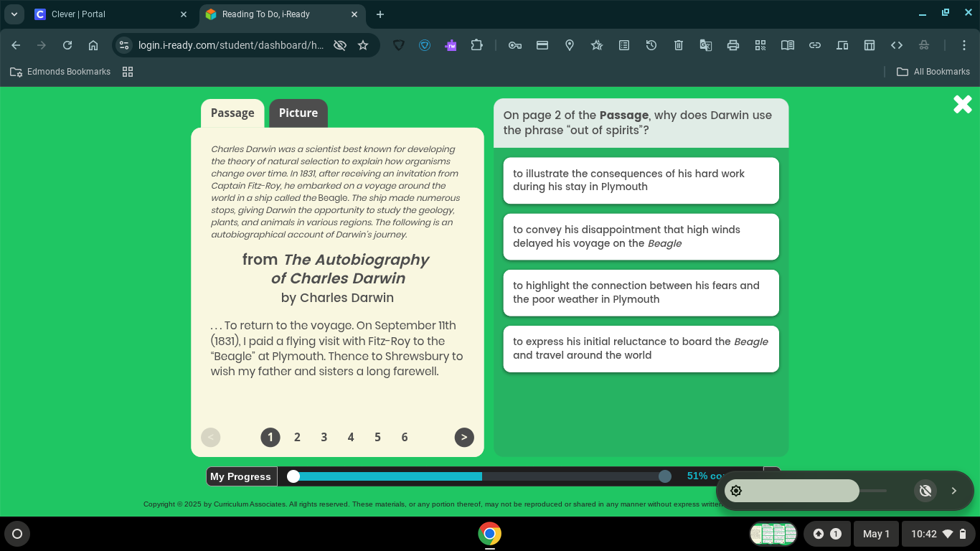Image resolution: width=980 pixels, height=551 pixels.
Task: Go to passage page 4
Action: coord(351,437)
